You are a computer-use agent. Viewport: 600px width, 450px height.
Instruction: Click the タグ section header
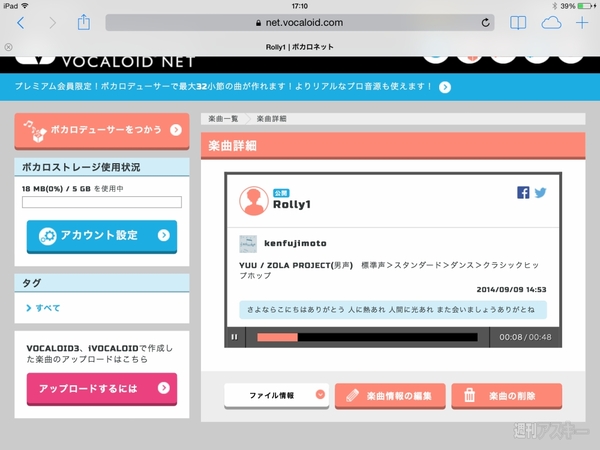pyautogui.click(x=102, y=283)
